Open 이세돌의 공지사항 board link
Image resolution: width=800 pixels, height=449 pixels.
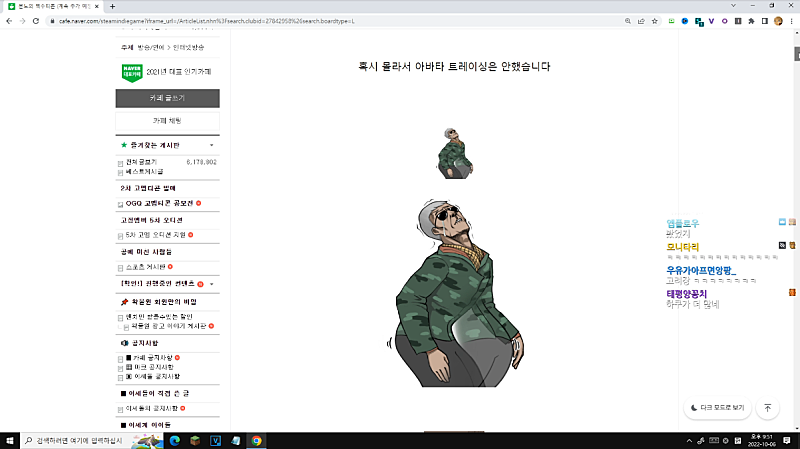click(152, 408)
